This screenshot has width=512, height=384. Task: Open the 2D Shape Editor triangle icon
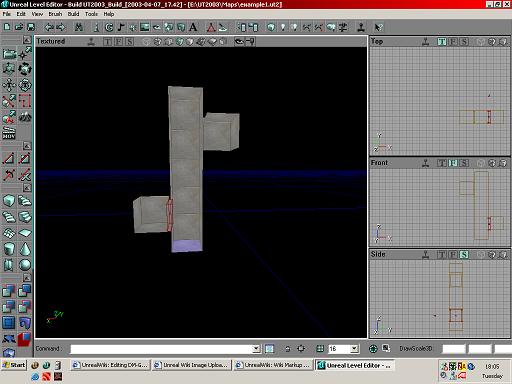[211, 27]
